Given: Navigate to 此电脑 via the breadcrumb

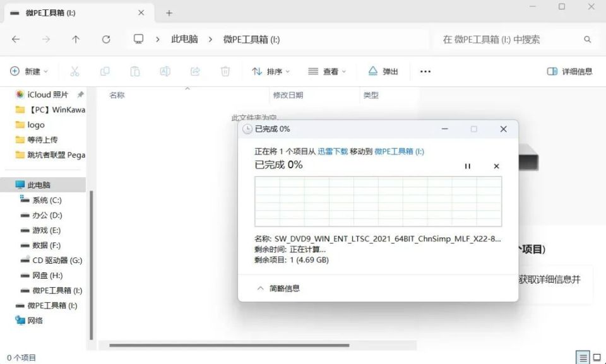Looking at the screenshot, I should click(x=184, y=38).
